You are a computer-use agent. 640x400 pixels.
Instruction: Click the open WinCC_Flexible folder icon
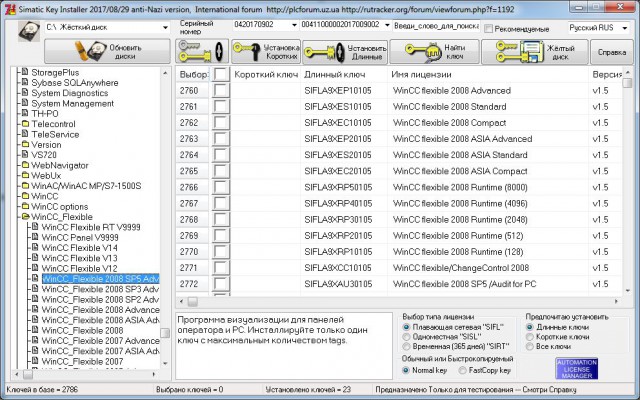click(25, 216)
